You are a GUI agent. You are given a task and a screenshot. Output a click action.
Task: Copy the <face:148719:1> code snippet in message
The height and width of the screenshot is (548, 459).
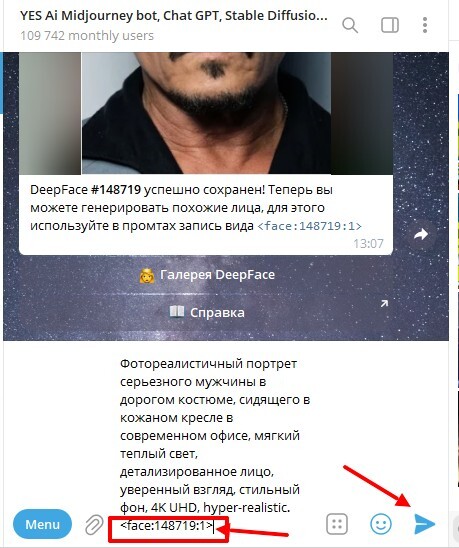309,226
